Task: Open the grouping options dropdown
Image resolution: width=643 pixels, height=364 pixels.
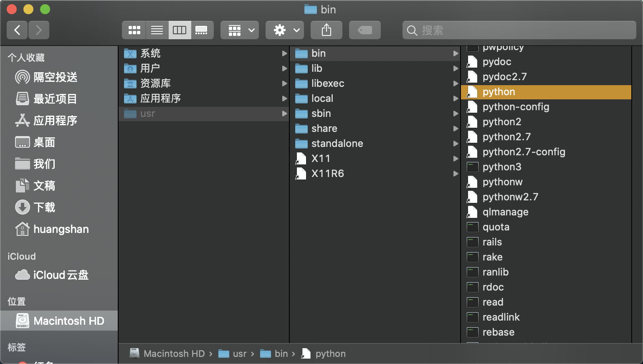Action: coord(239,30)
